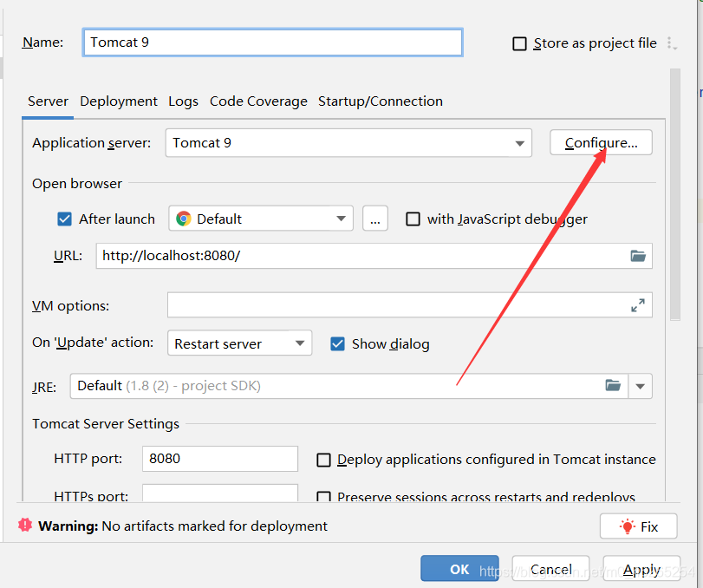Click the red warning icon
703x588 pixels.
[x=25, y=526]
